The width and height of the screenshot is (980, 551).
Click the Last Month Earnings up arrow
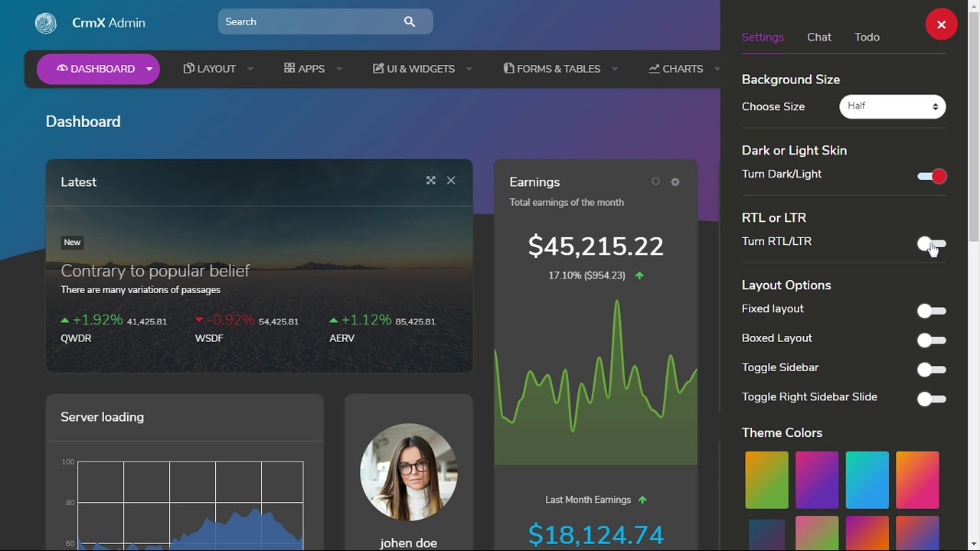pyautogui.click(x=642, y=500)
